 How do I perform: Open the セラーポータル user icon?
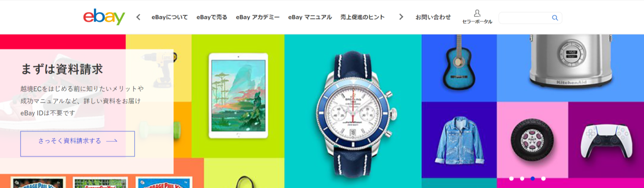[477, 13]
